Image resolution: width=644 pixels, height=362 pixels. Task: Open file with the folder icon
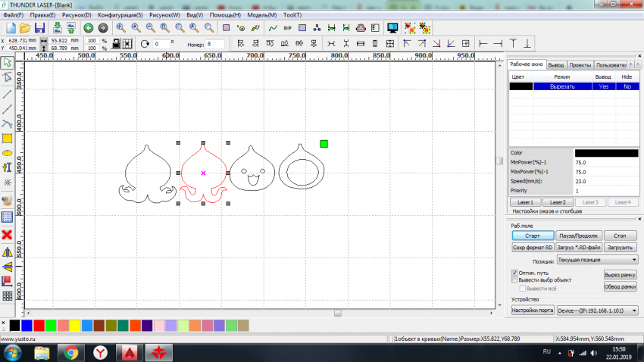[24, 28]
